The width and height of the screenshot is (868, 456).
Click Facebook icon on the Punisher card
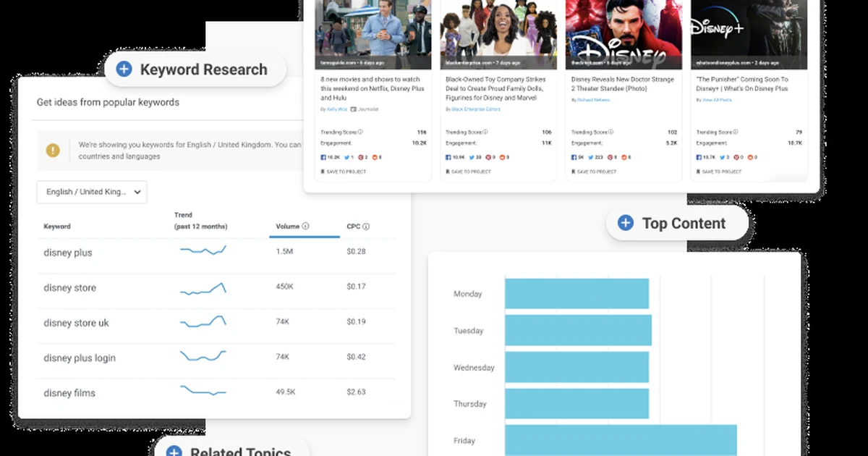click(x=699, y=157)
